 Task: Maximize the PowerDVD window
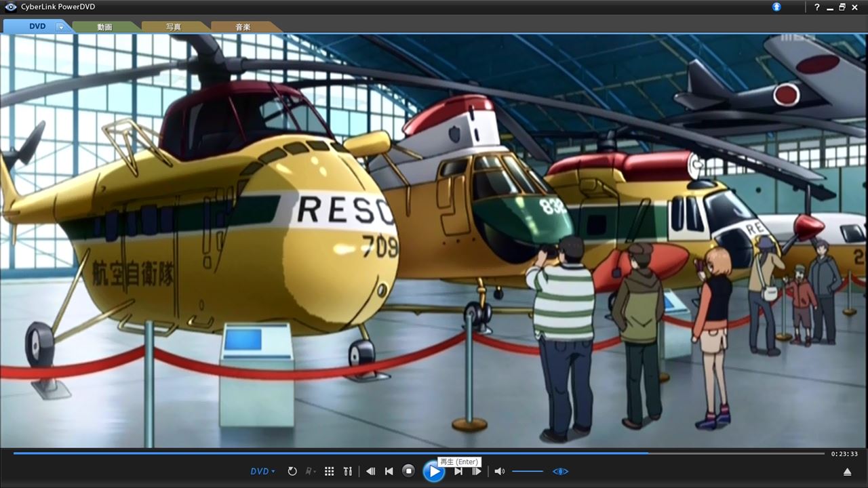coord(842,7)
